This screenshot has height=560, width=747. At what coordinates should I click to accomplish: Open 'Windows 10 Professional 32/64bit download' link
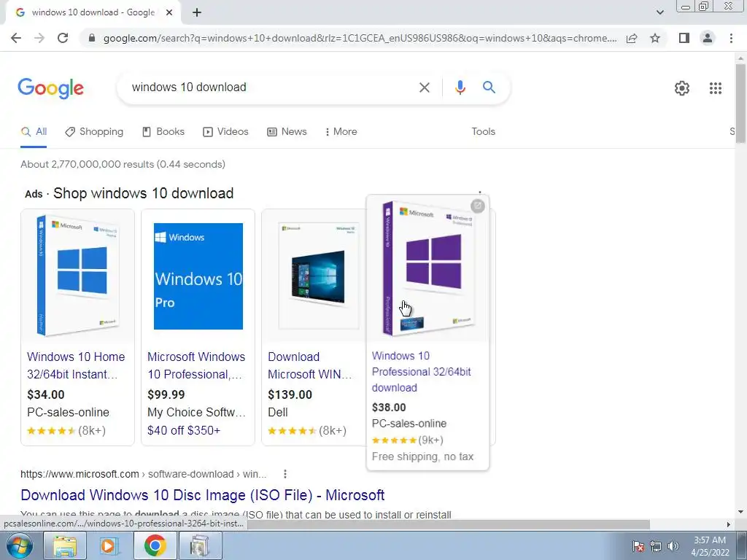[x=421, y=372]
